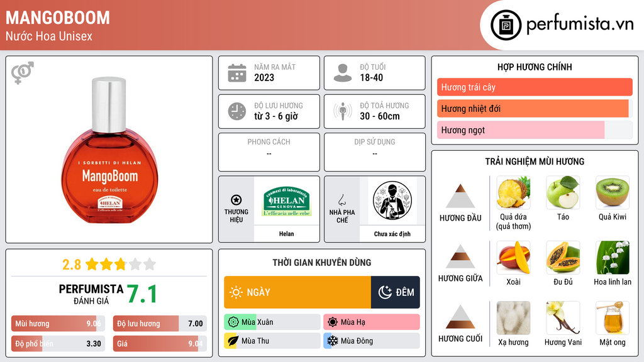
Task: Click the Độ lưu hương 7.00 score bar
Action: [160, 324]
